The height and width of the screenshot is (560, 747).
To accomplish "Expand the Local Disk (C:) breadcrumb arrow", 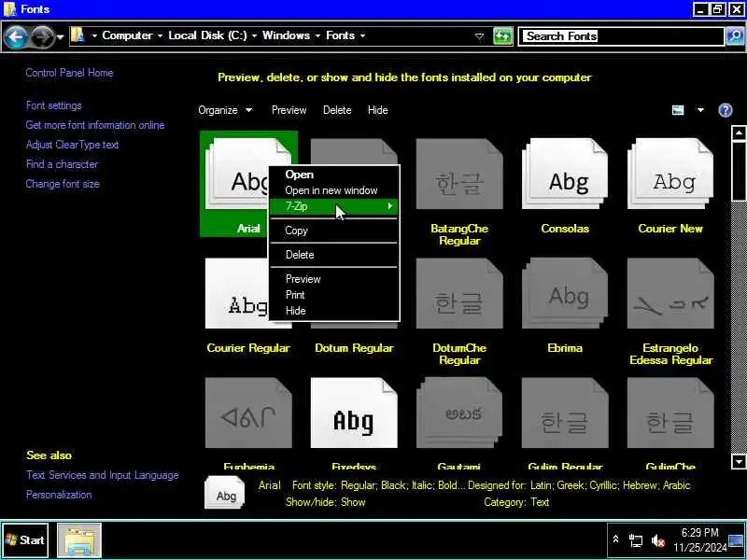I will pyautogui.click(x=254, y=35).
